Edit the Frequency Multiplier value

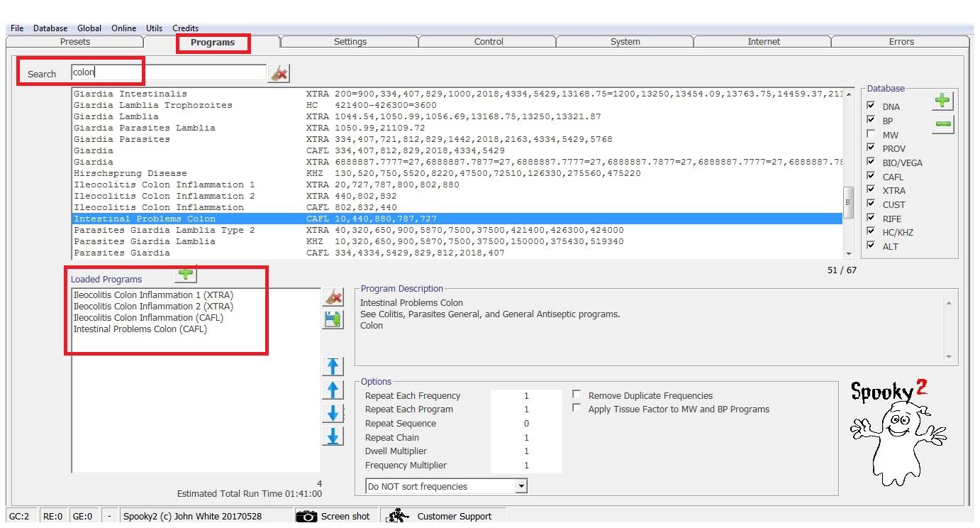[x=526, y=466]
